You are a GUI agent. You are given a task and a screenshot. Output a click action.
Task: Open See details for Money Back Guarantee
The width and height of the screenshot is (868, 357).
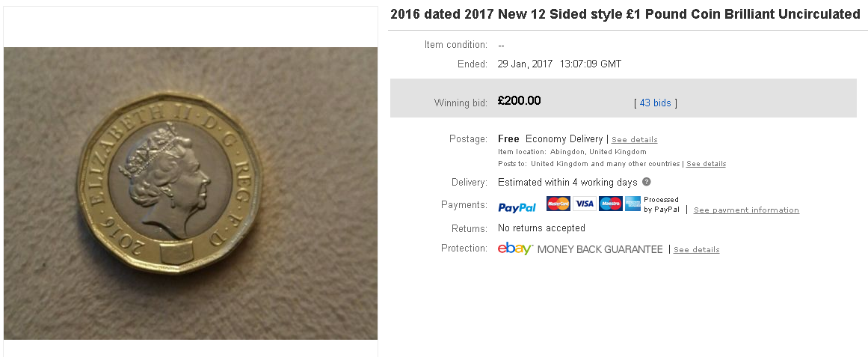[x=696, y=249]
